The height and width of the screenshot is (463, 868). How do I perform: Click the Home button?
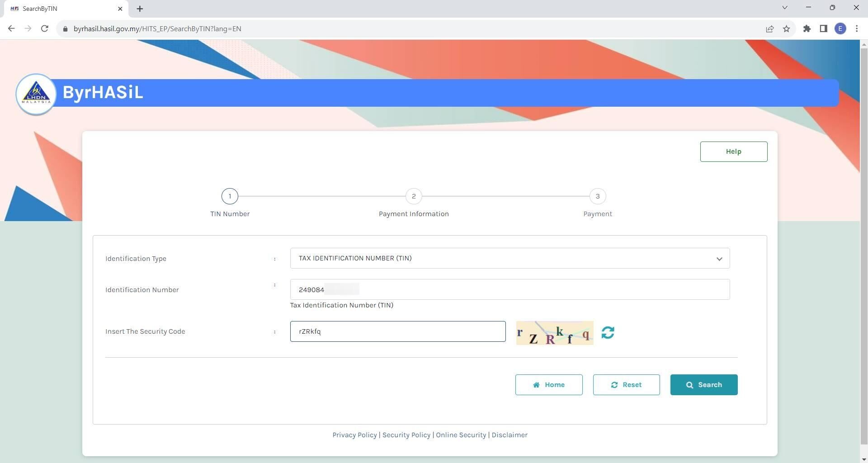click(x=549, y=385)
